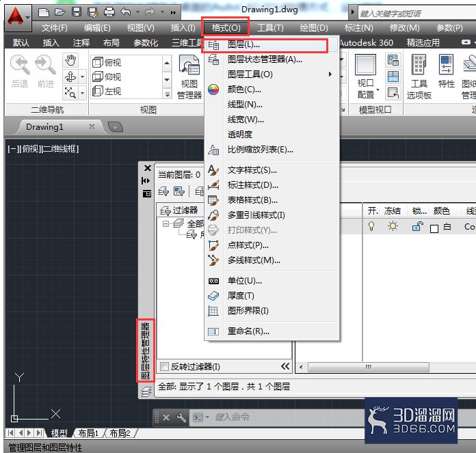The image size is (476, 453).
Task: Click the layer list horizontal scrollbar thumb
Action: pos(368,367)
